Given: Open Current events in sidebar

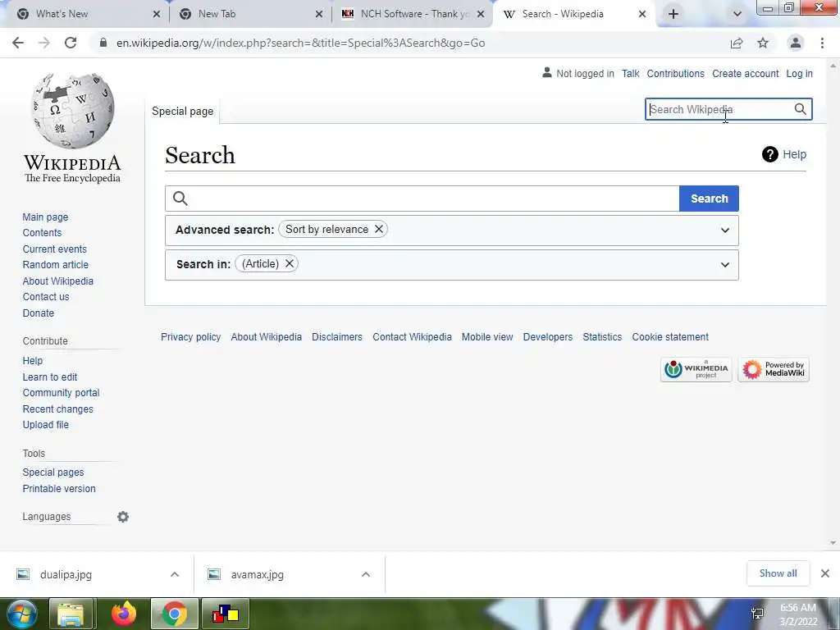Looking at the screenshot, I should click(x=54, y=249).
